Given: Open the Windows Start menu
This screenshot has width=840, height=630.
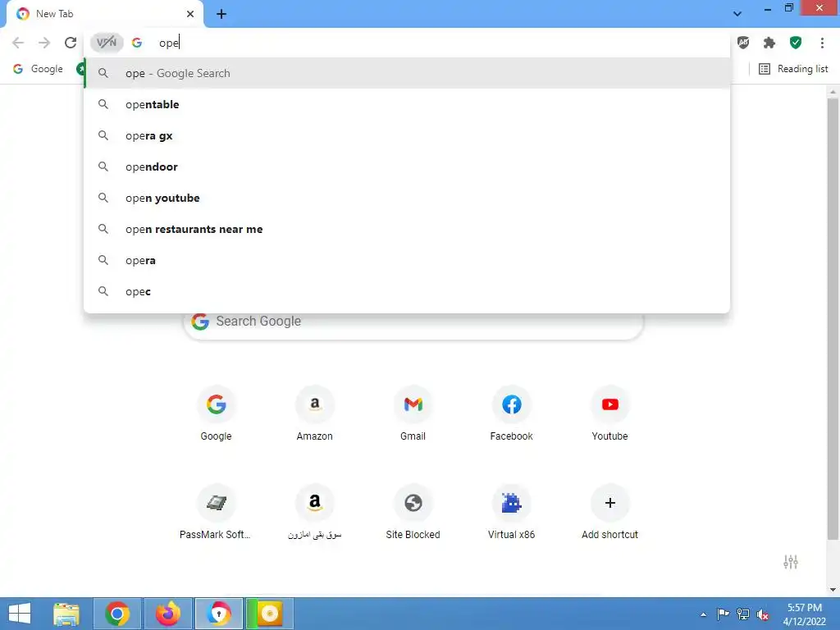Looking at the screenshot, I should click(20, 614).
